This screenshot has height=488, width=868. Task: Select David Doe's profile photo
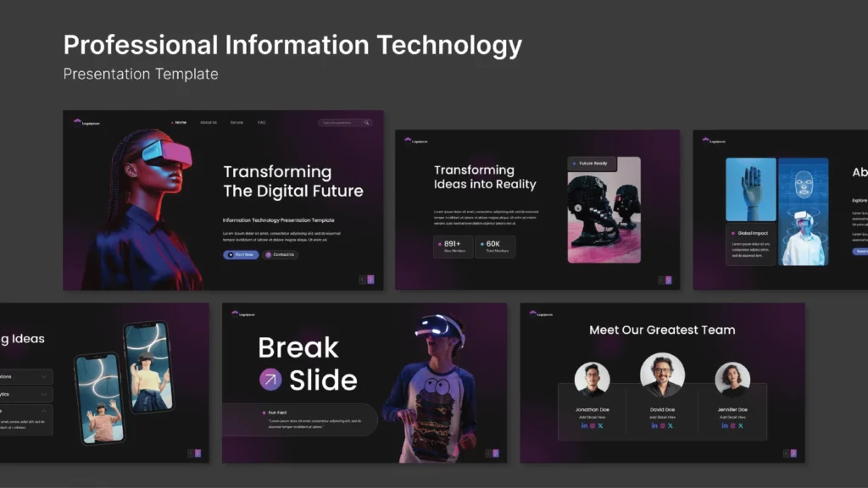pyautogui.click(x=662, y=375)
